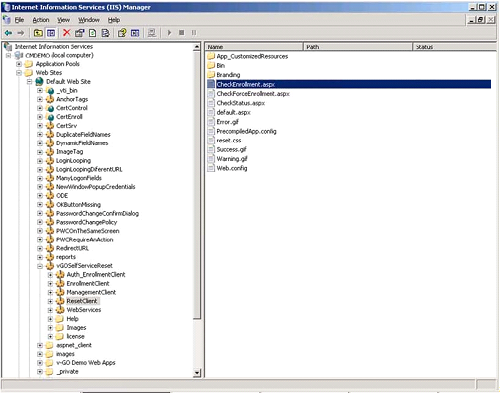Screen dimensions: 500x393
Task: Open the File menu
Action: [19, 20]
